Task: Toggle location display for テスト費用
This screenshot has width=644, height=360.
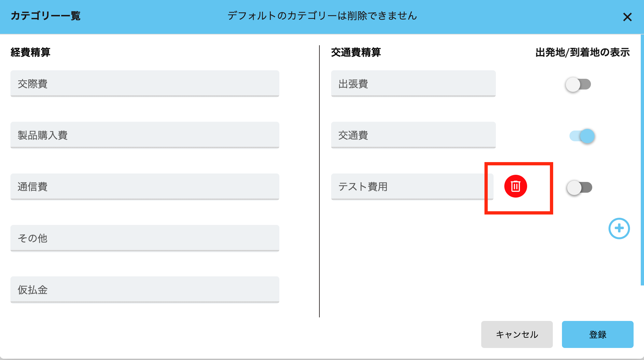Action: pyautogui.click(x=579, y=188)
